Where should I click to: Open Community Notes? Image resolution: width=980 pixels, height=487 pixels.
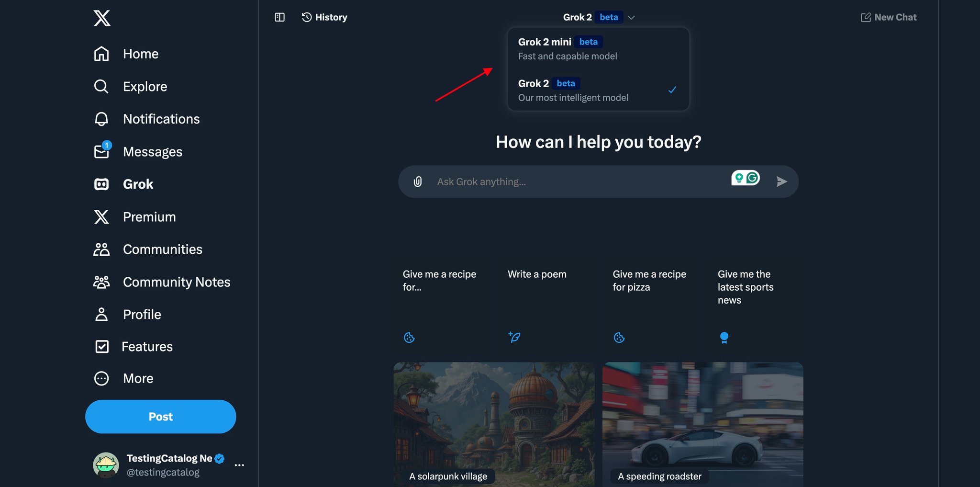(162, 282)
